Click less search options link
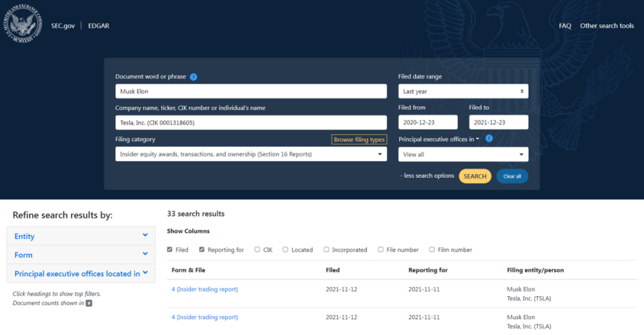 [427, 175]
